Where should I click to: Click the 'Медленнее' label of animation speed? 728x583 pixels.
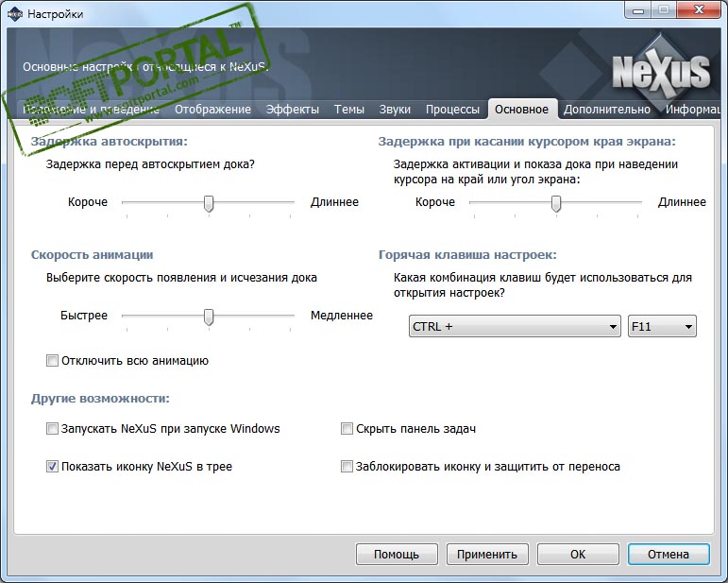click(342, 316)
